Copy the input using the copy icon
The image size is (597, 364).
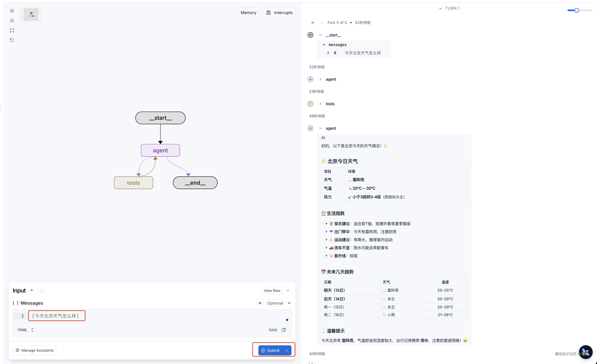pyautogui.click(x=284, y=330)
